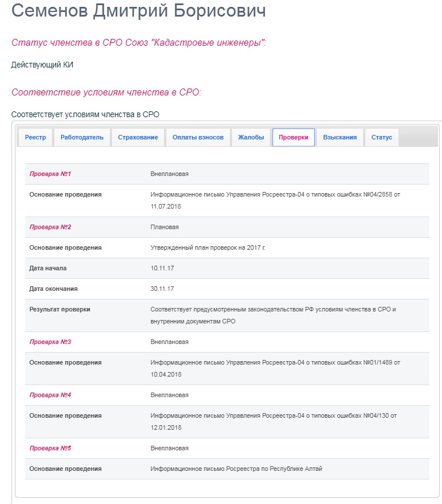442x504 pixels.
Task: Open the Страхование tab
Action: (x=138, y=137)
